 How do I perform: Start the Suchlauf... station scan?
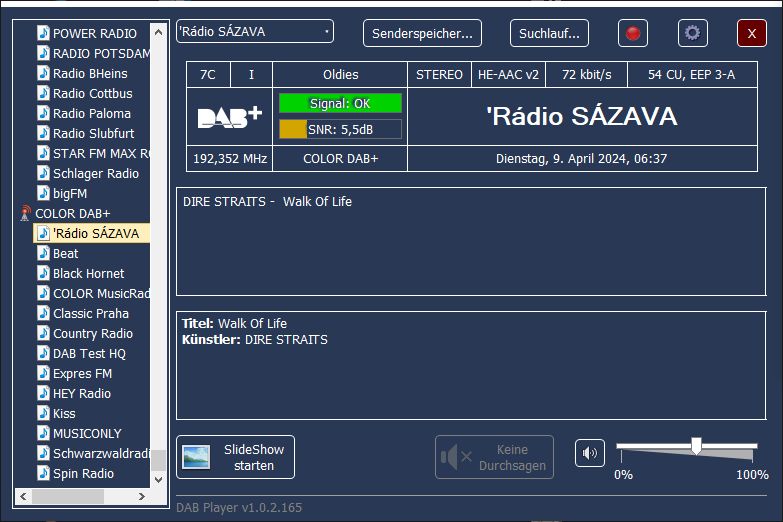(549, 33)
